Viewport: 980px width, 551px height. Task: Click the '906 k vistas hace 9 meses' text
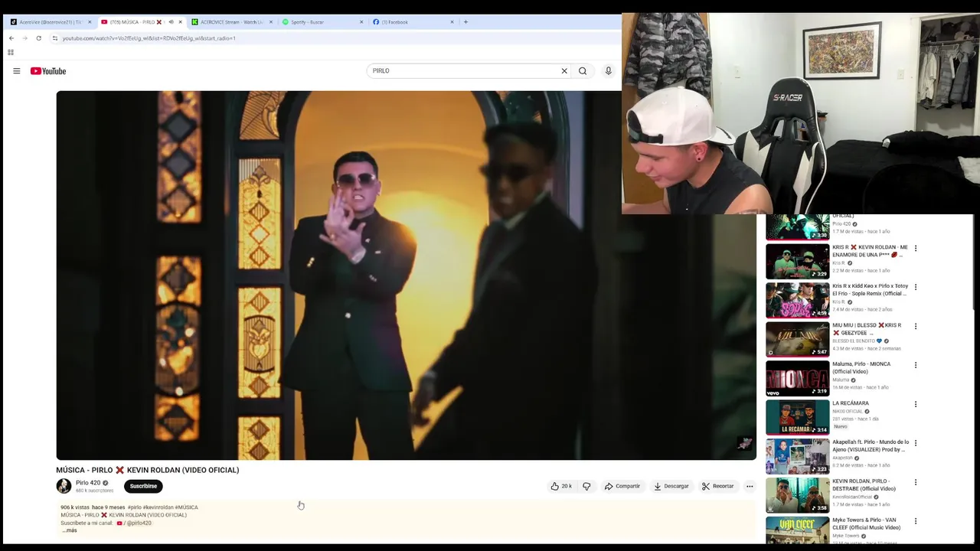coord(93,507)
